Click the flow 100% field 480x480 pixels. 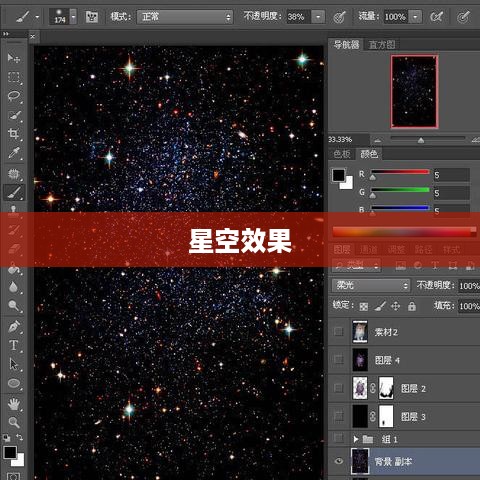point(396,17)
